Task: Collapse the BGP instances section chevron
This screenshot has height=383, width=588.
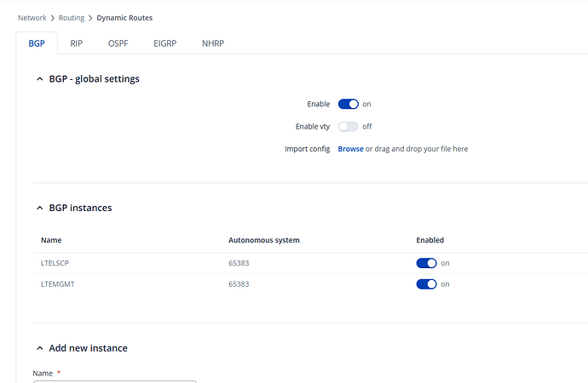Action: click(39, 208)
